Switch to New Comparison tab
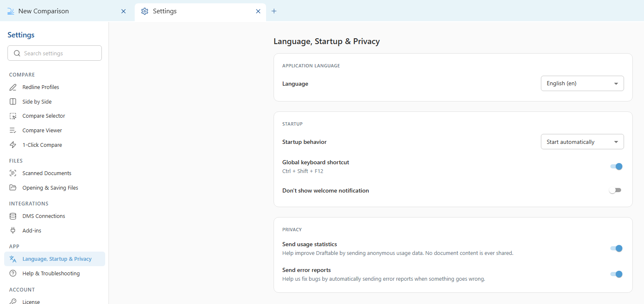The height and width of the screenshot is (304, 644). point(67,11)
